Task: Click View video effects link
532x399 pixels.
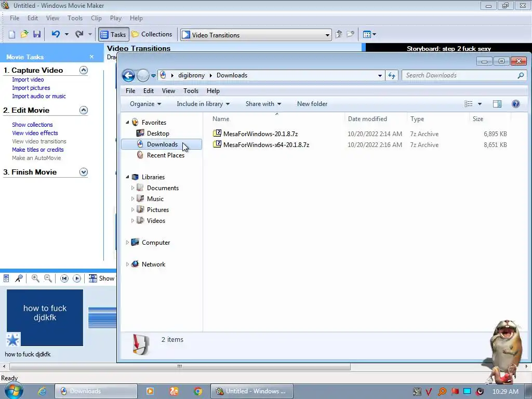Action: pos(35,133)
